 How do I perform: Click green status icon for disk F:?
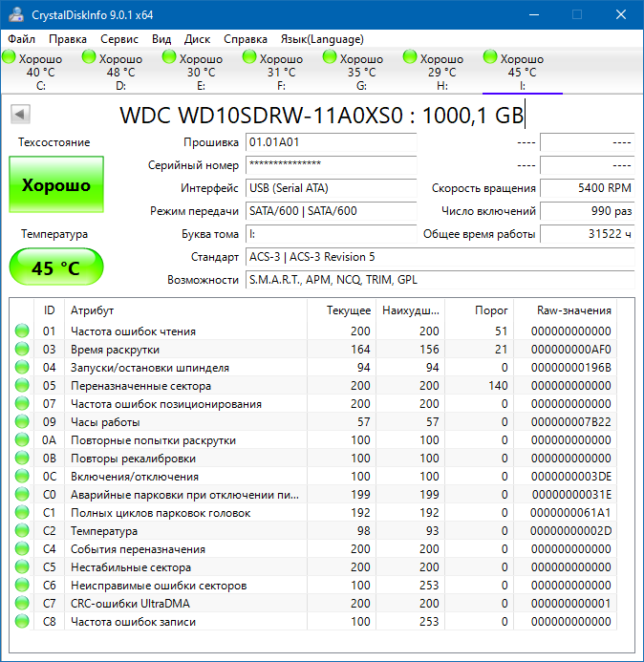coord(249,57)
